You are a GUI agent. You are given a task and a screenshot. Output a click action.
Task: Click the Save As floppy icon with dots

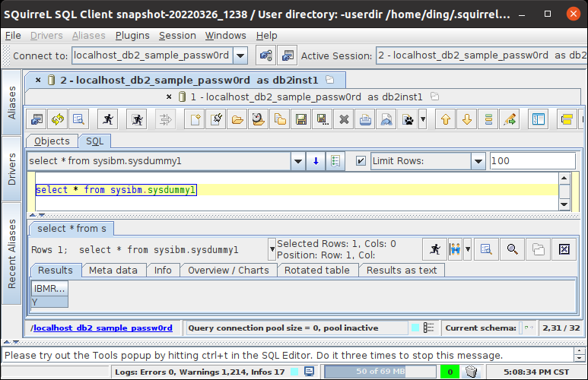[323, 119]
